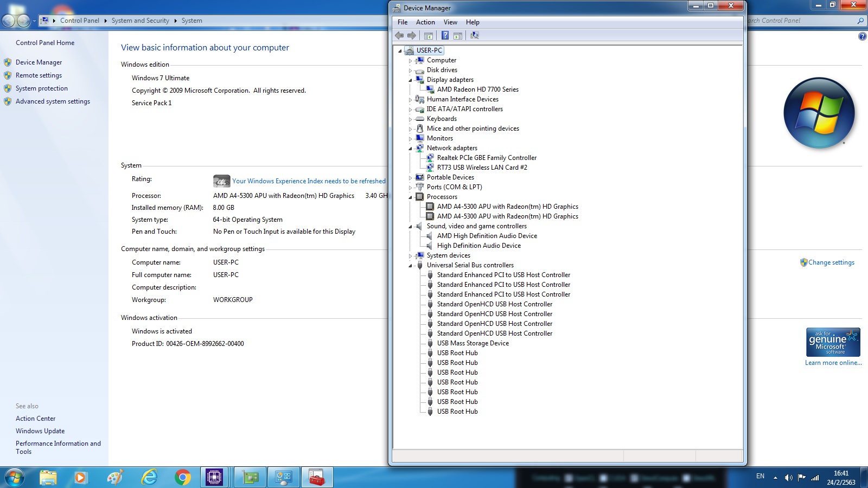Collapse the Processors node
This screenshot has width=868, height=488.
pos(410,197)
